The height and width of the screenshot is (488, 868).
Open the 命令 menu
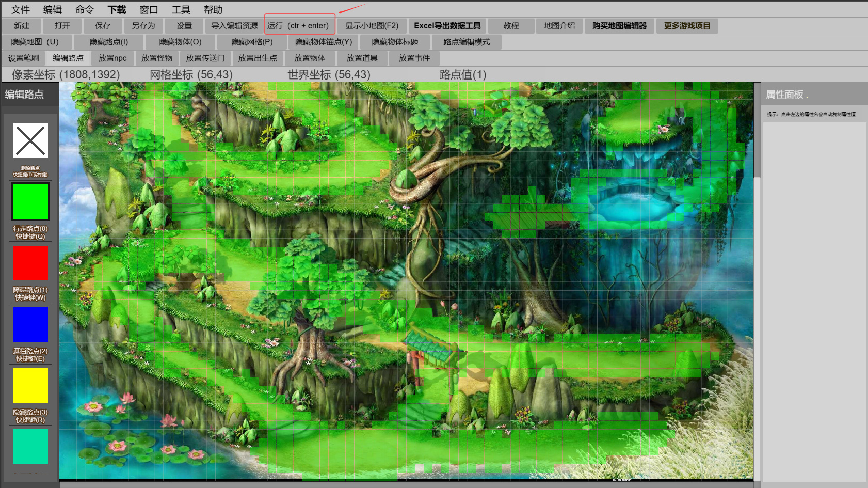click(85, 10)
